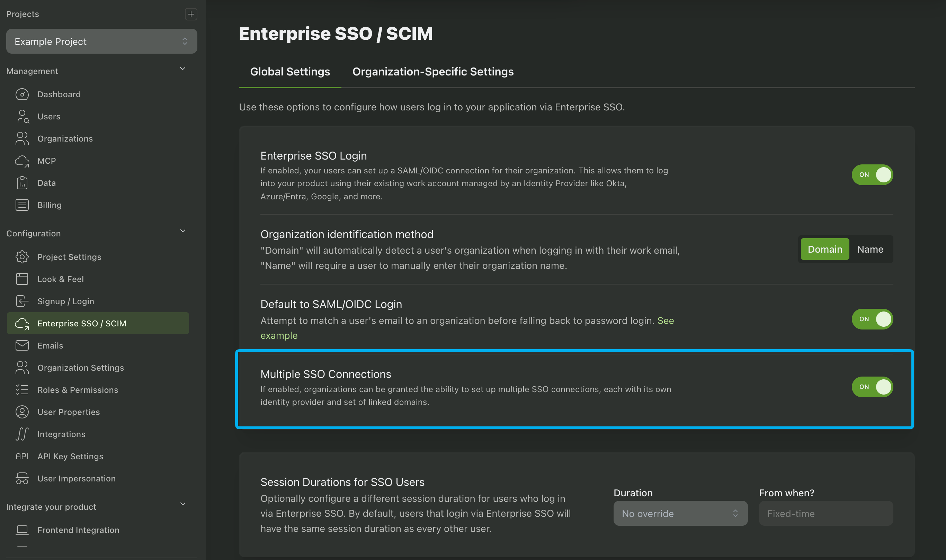Click the Look & Feel window icon
Image resolution: width=946 pixels, height=560 pixels.
point(22,279)
